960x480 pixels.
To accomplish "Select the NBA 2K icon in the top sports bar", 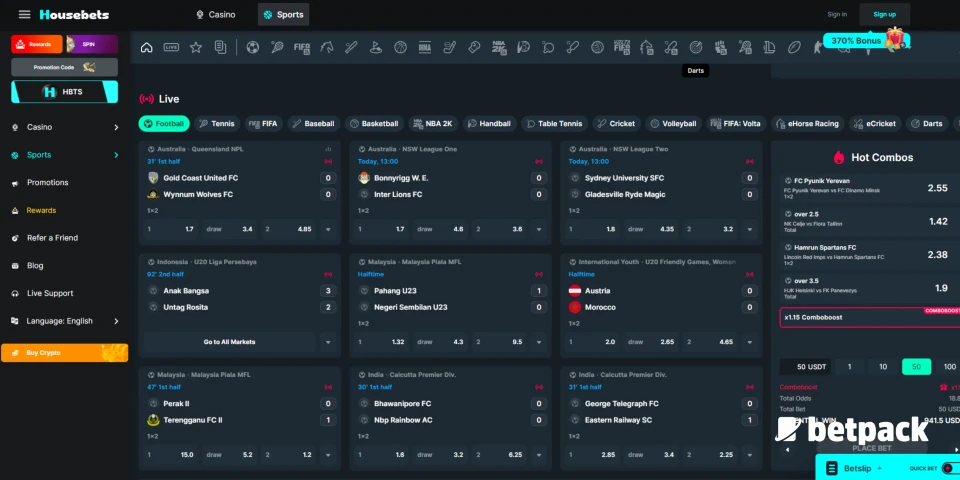I will (499, 47).
